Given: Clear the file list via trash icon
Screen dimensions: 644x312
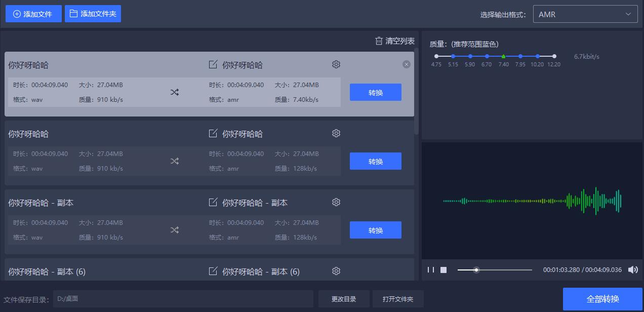Looking at the screenshot, I should [378, 41].
